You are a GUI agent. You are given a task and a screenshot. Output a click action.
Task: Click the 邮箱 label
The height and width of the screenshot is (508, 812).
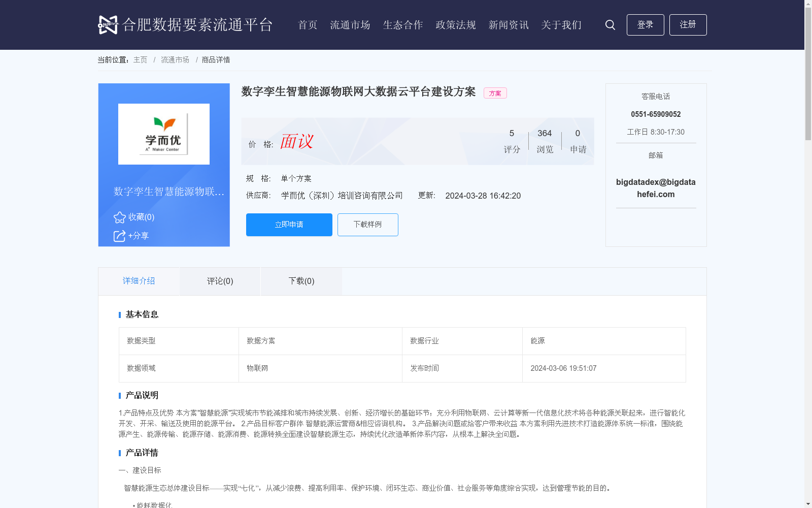(x=656, y=155)
